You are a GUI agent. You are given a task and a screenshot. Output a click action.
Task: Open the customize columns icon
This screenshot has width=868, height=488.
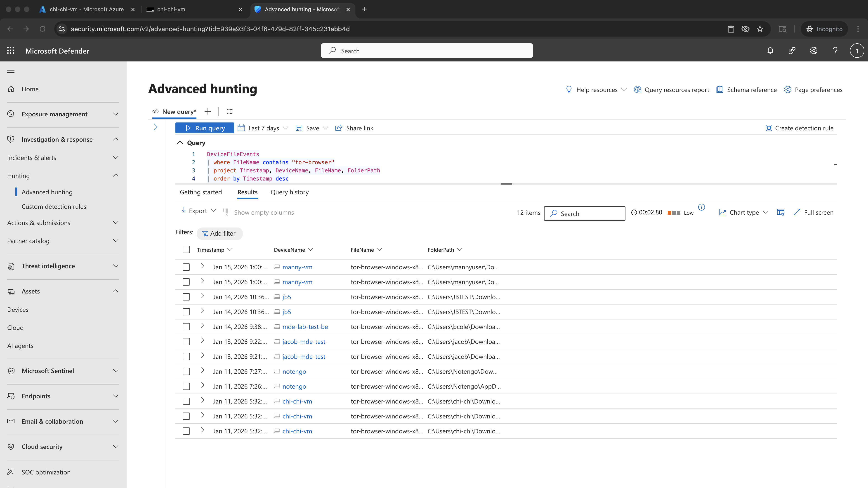pyautogui.click(x=781, y=212)
